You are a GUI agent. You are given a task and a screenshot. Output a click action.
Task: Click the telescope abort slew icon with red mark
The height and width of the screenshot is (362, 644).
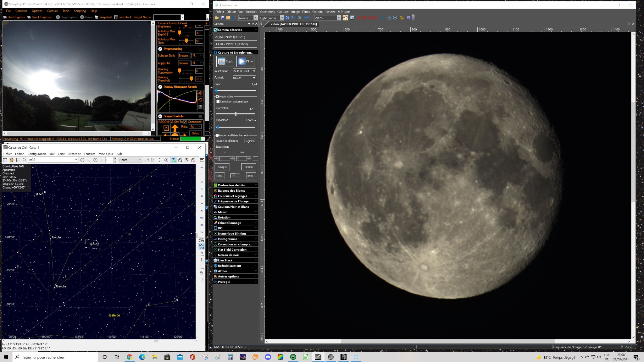(193, 160)
